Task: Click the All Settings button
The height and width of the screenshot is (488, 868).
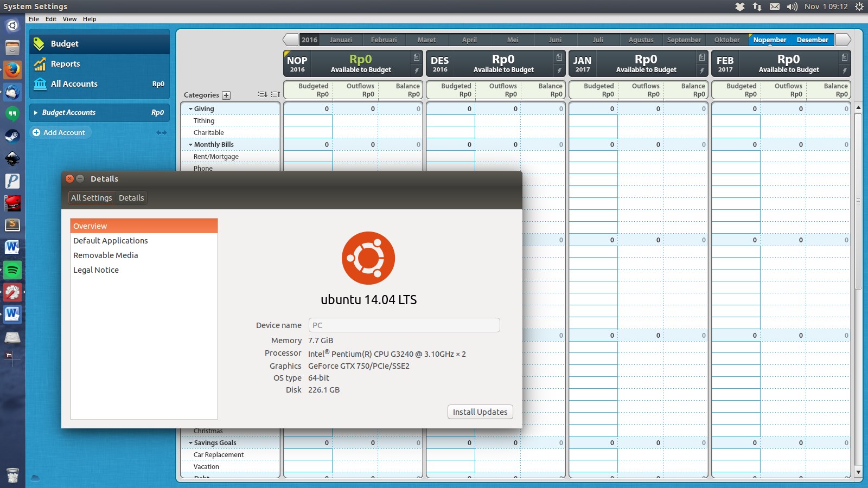Action: pyautogui.click(x=91, y=198)
